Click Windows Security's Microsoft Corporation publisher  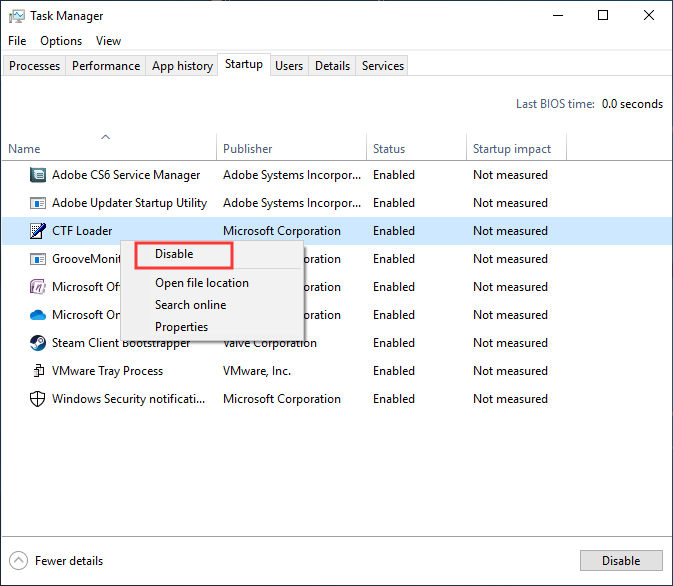(x=282, y=399)
